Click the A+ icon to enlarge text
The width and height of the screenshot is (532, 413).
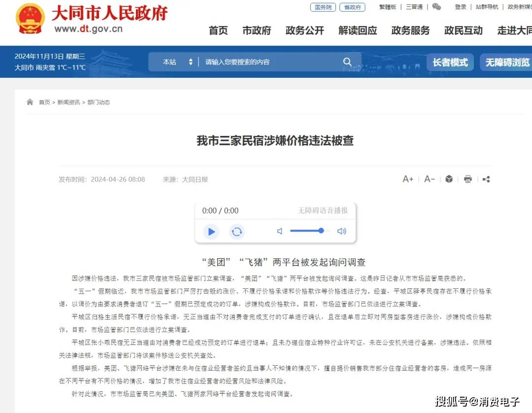(x=408, y=179)
